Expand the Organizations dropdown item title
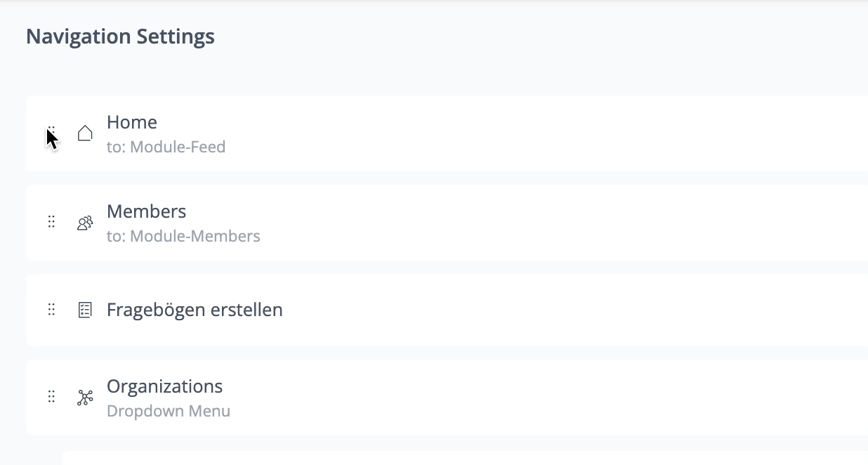Screen dimensions: 868x465 [x=164, y=386]
